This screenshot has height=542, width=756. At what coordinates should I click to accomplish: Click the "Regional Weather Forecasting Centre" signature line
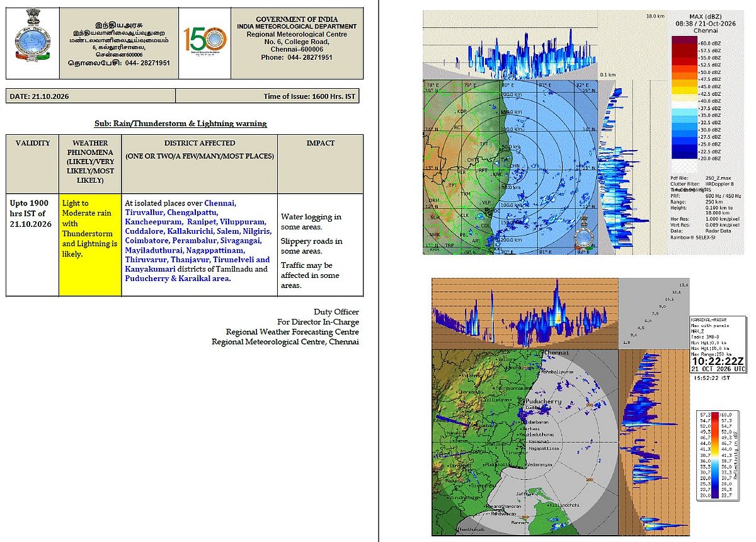pos(292,332)
